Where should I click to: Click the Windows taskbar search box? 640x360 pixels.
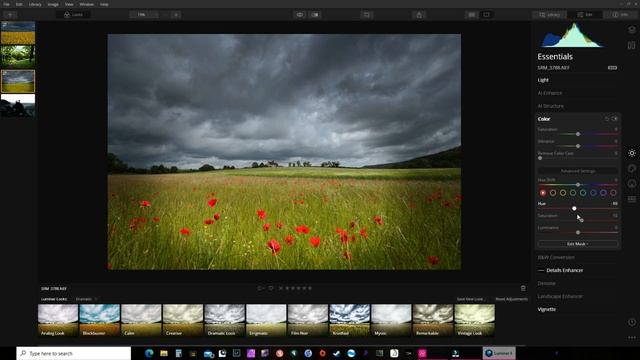coord(74,353)
